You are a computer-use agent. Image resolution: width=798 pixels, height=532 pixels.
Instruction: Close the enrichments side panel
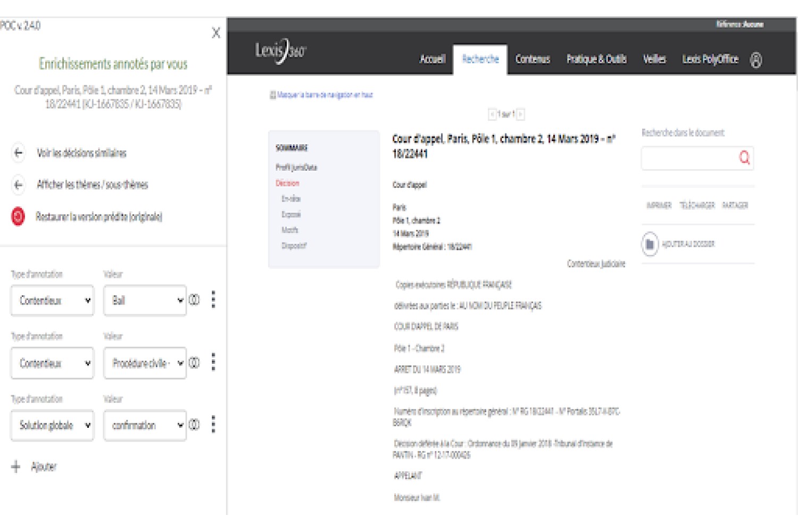tap(216, 33)
